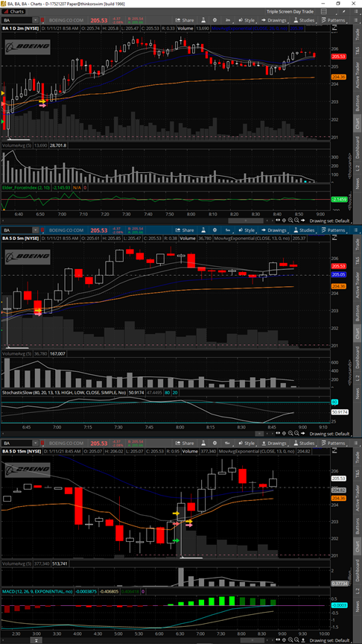
Task: Click flask icon in 5m chart toolbar
Action: point(203,230)
